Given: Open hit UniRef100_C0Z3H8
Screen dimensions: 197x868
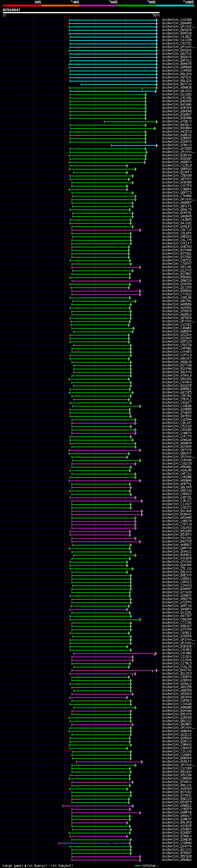Looking at the screenshot, I should coord(177,20).
